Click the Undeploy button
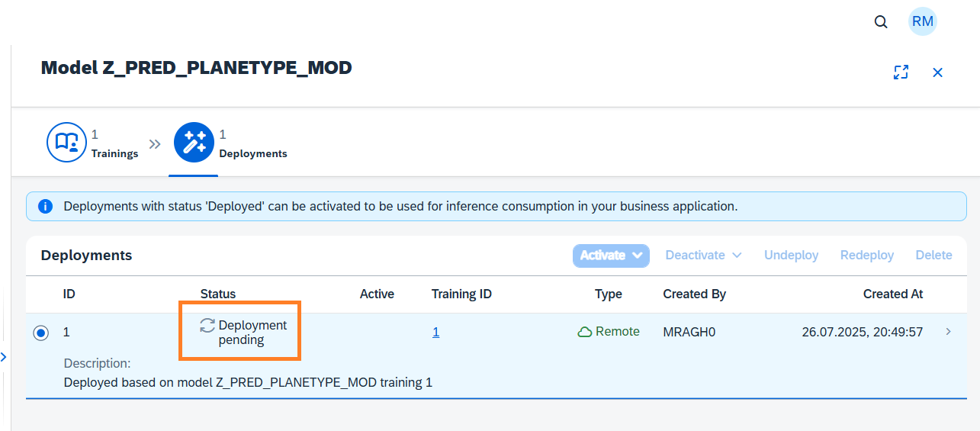Screen dimensions: 980x431 (x=791, y=256)
